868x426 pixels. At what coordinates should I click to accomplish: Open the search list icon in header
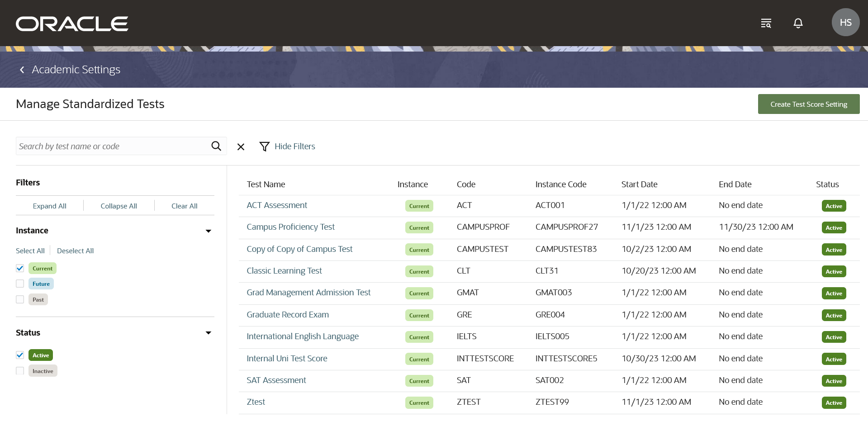[x=766, y=23]
